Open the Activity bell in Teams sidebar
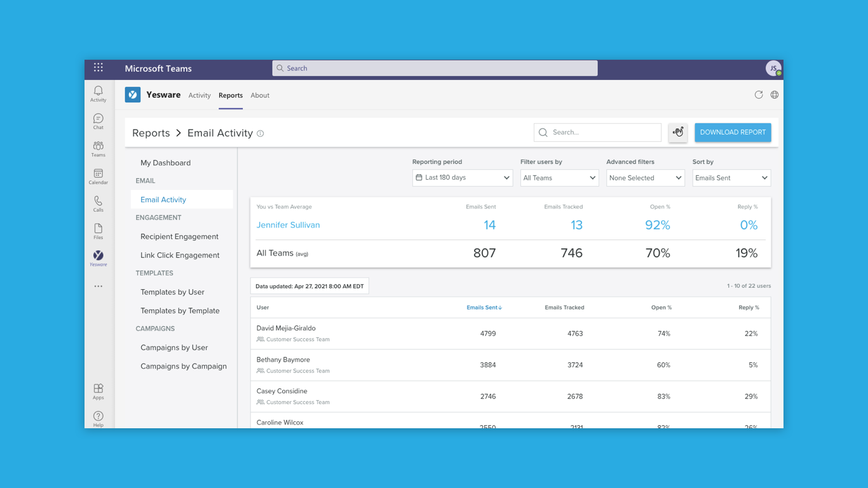 [x=98, y=93]
